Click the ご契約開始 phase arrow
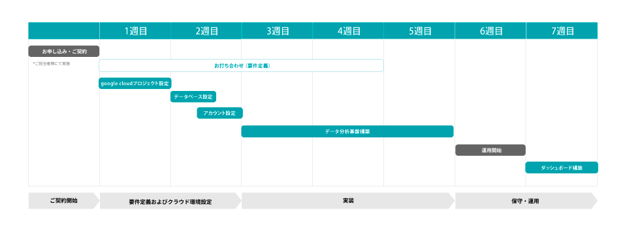This screenshot has width=644, height=246. (64, 201)
